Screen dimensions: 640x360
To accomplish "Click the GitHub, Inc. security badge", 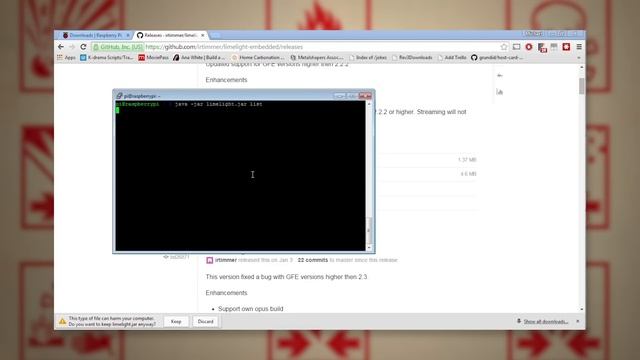I will coord(118,47).
